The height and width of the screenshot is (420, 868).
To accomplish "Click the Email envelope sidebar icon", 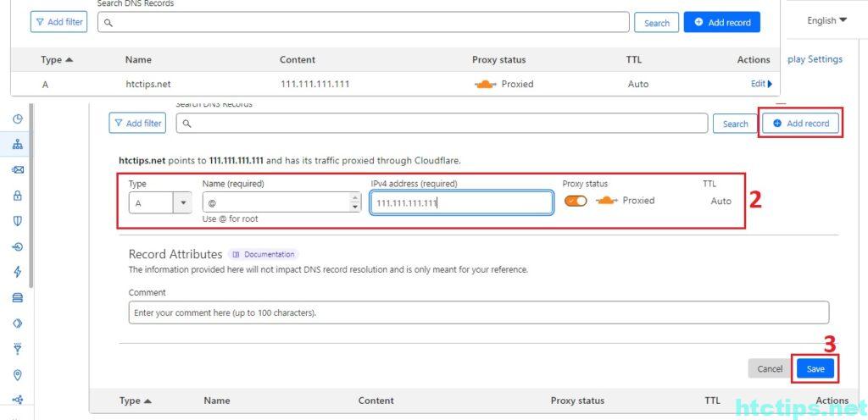I will [x=17, y=170].
